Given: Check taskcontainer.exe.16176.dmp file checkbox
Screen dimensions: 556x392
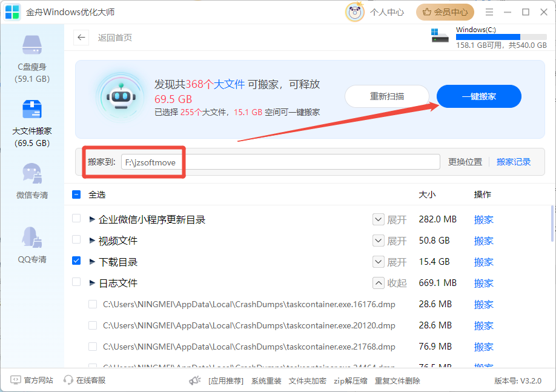Looking at the screenshot, I should click(93, 304).
